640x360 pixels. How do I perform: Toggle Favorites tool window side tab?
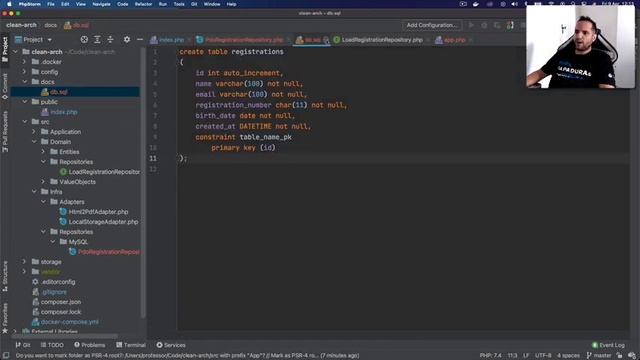pos(5,318)
